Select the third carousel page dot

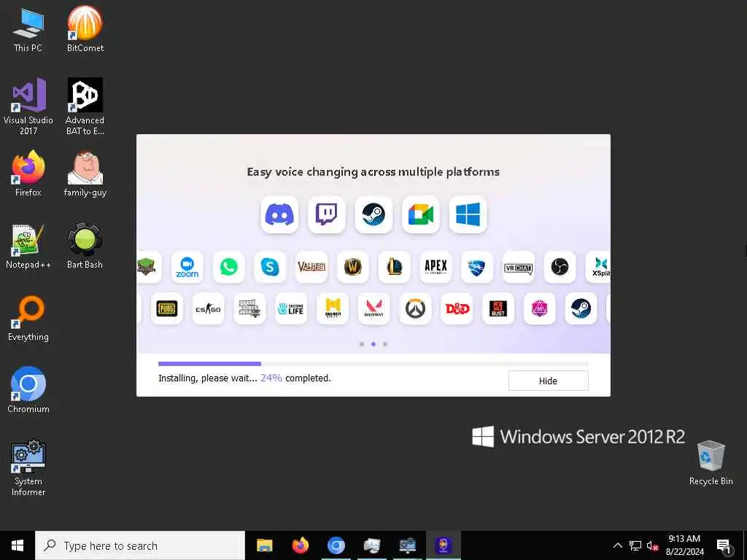[x=385, y=344]
